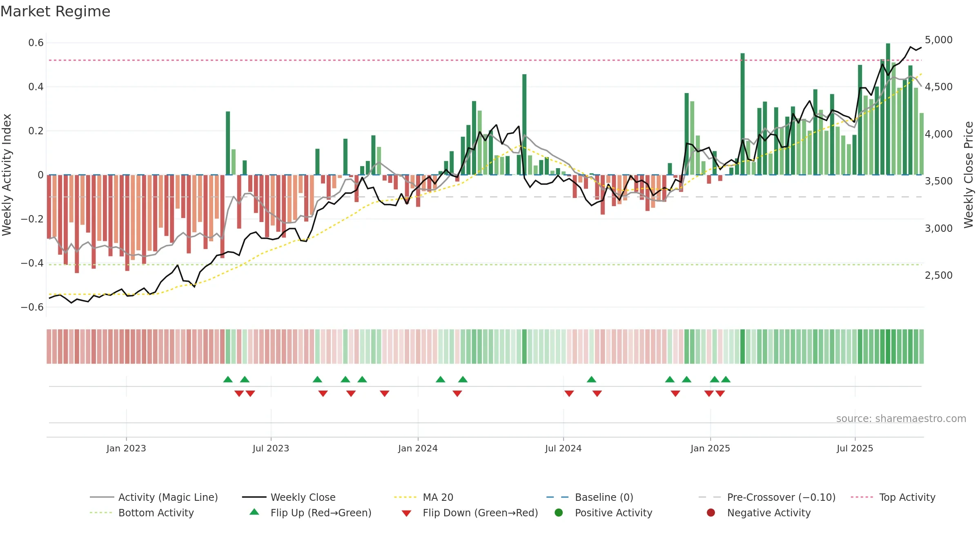
Task: Click the green Flip Up marker after Jul 2024
Action: 591,379
